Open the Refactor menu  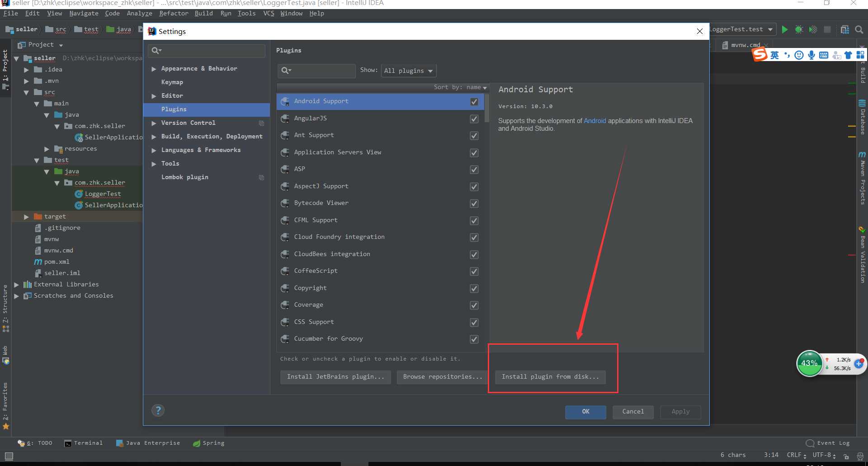[174, 14]
